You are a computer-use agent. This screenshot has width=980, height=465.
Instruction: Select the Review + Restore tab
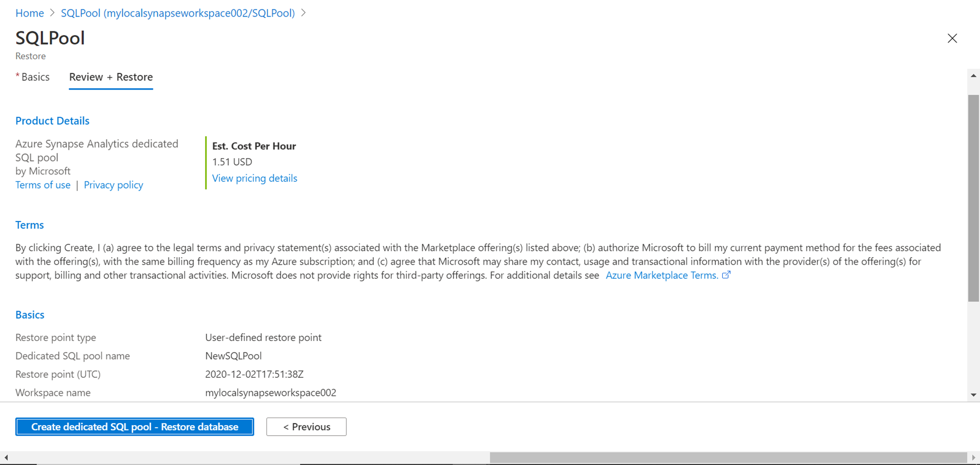coord(111,77)
